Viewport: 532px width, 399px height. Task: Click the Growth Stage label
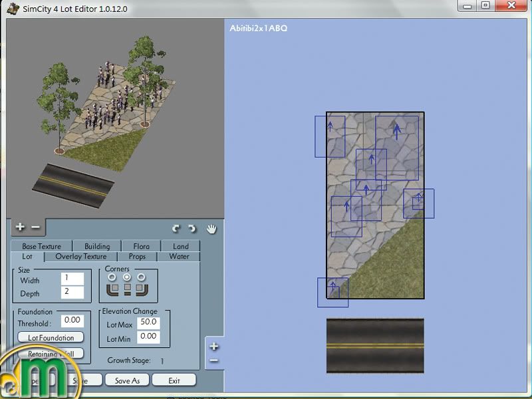[129, 360]
